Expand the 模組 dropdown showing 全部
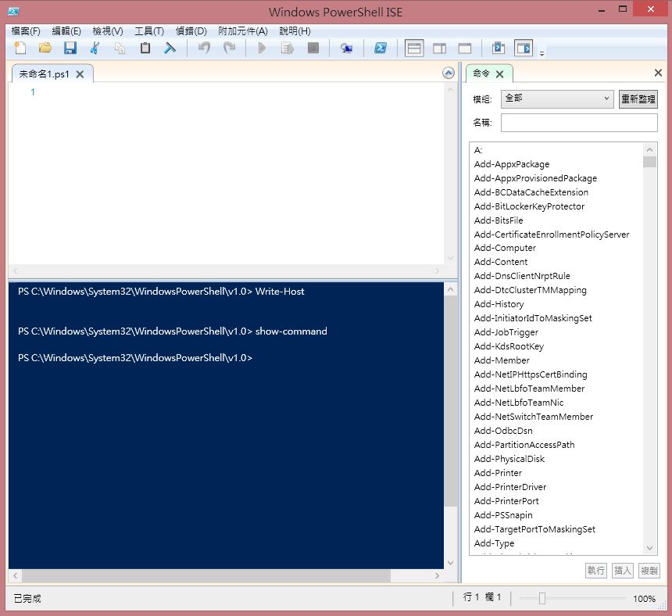The image size is (672, 616). (x=557, y=98)
